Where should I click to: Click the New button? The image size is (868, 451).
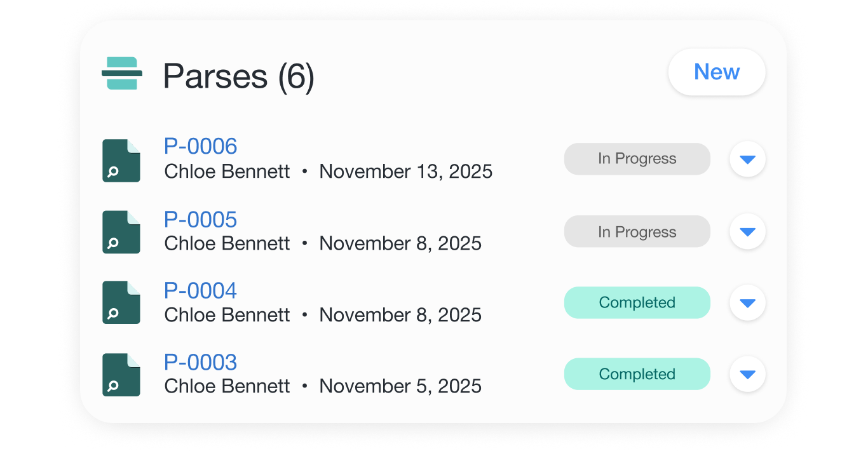tap(717, 72)
